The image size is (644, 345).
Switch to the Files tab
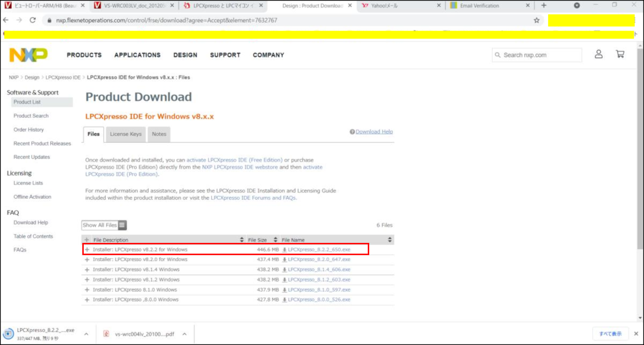(93, 134)
